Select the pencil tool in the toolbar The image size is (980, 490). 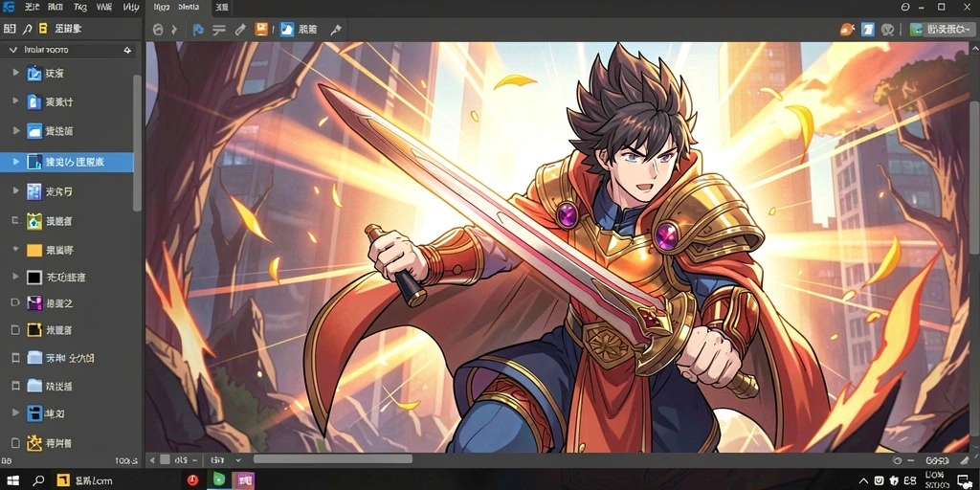tap(240, 30)
